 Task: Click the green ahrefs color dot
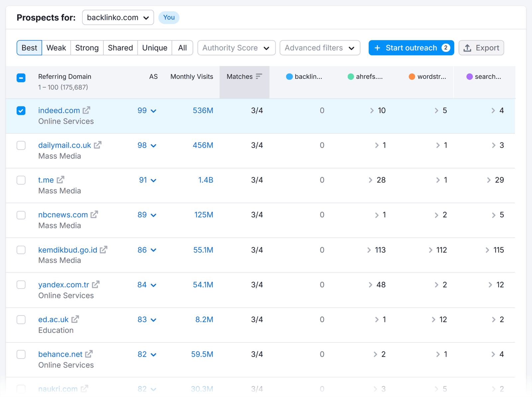click(350, 76)
